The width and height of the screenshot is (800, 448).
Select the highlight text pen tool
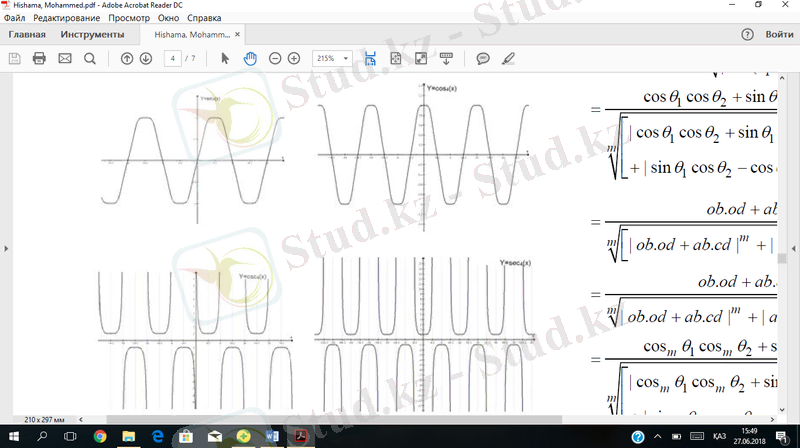pyautogui.click(x=508, y=59)
